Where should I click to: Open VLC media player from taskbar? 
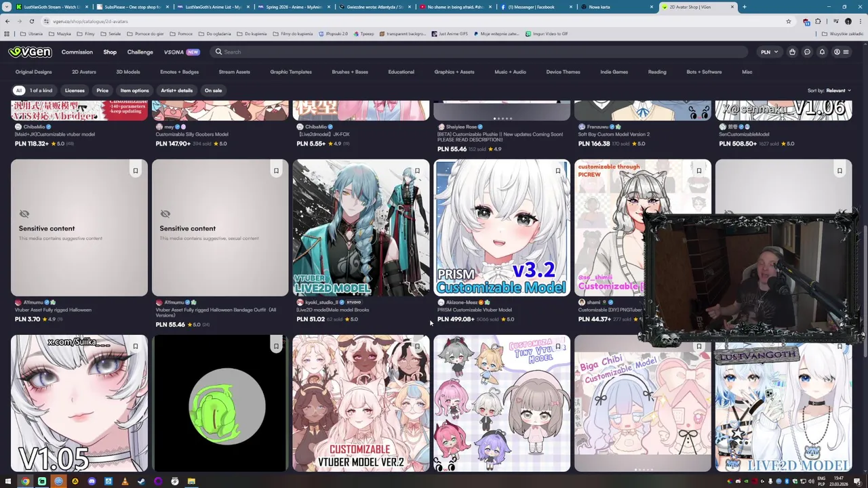(x=125, y=481)
